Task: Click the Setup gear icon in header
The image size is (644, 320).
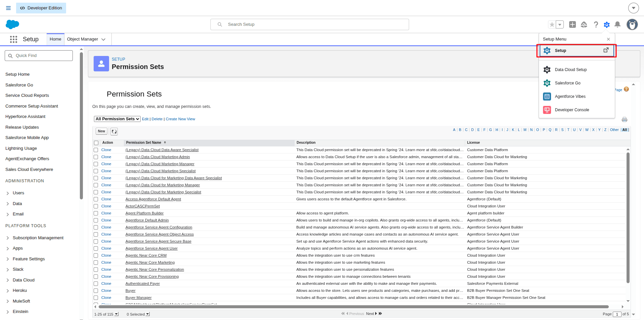Action: coord(607,24)
